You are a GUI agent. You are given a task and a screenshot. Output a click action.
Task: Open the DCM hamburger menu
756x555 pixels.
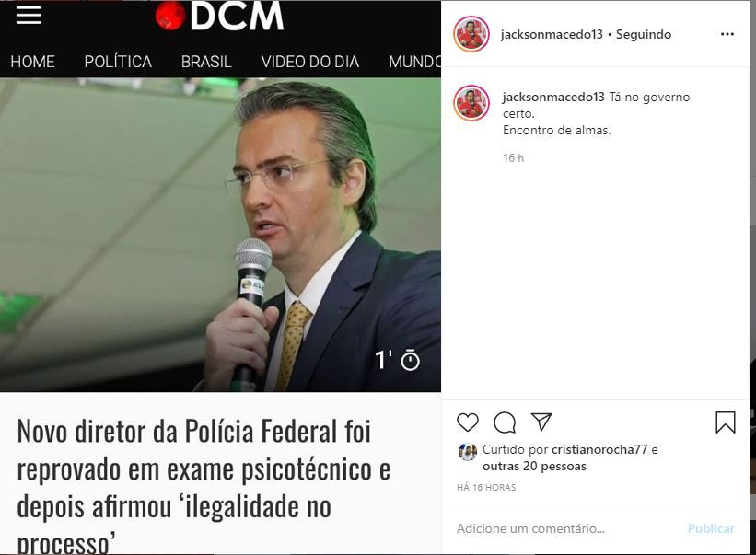point(29,15)
